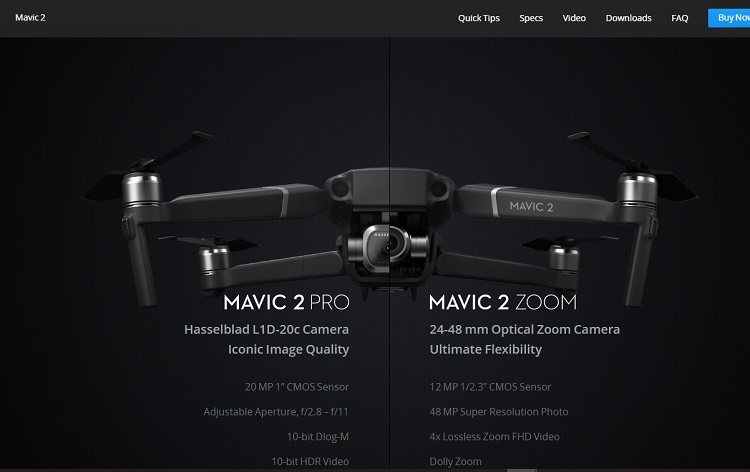This screenshot has width=750, height=472.
Task: Select the MAVIC 2 PRO heading
Action: 287,302
